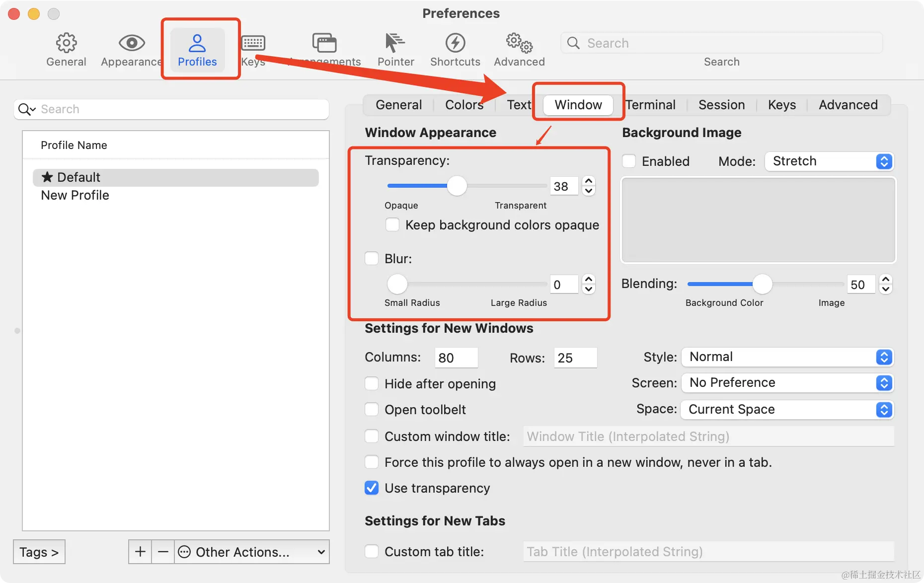Check Force this profile to open in new window
The width and height of the screenshot is (924, 583).
[372, 462]
